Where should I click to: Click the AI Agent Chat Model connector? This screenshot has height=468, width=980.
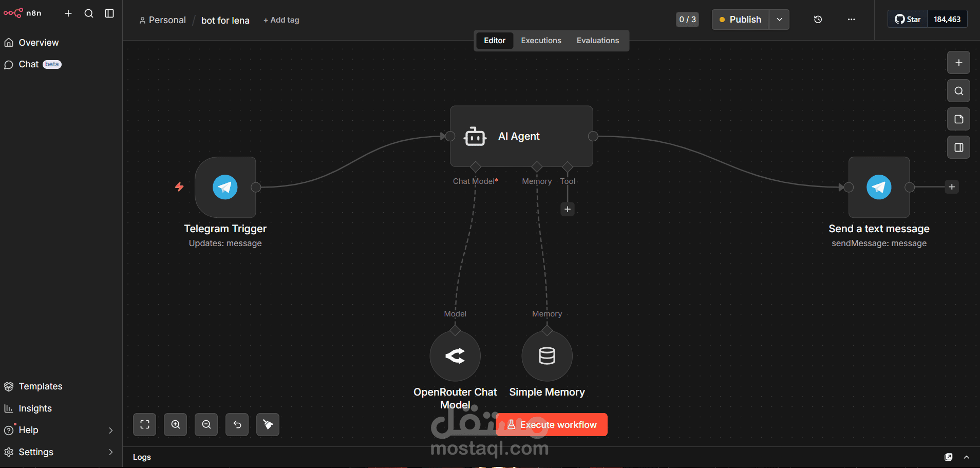(476, 166)
